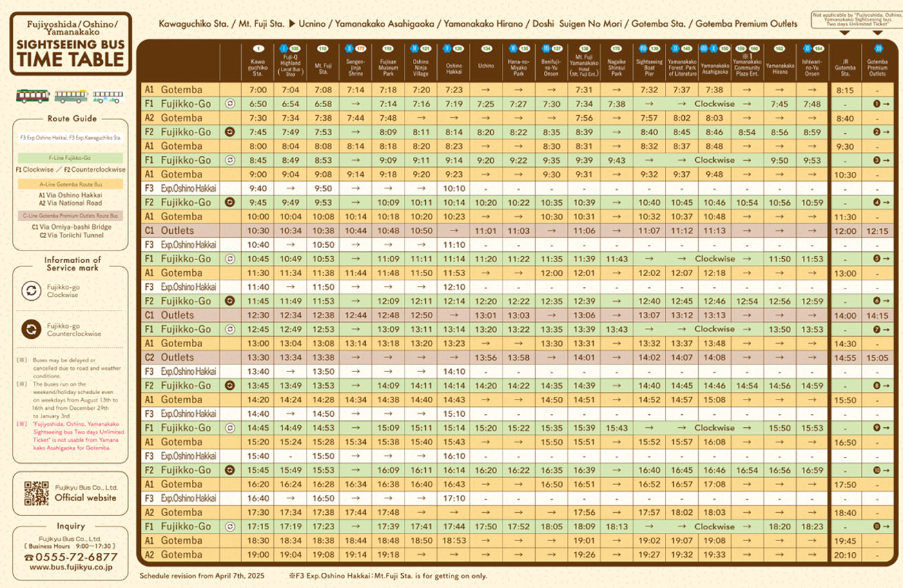The height and width of the screenshot is (588, 903).
Task: Open the www.bus.fujikyu.co.jp web address
Action: [71, 567]
